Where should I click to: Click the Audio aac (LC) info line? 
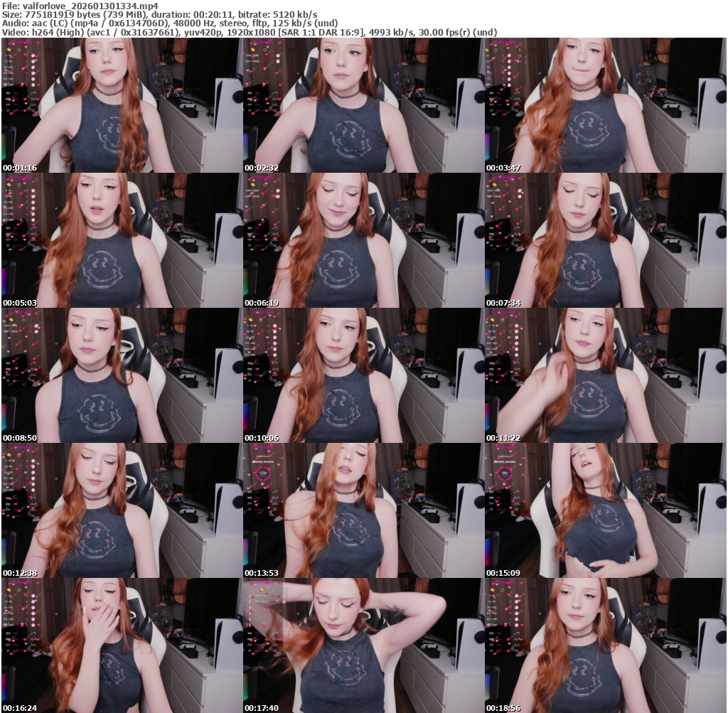pos(170,23)
